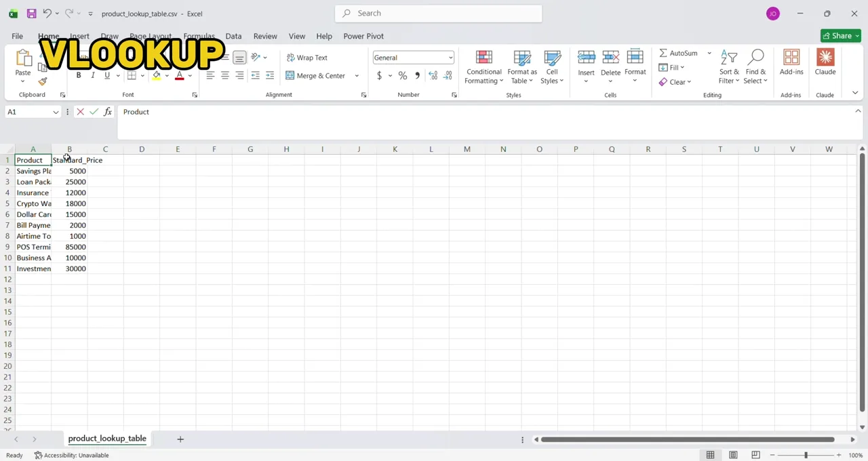Select the product_lookup_table sheet tab
868x461 pixels.
pyautogui.click(x=107, y=439)
